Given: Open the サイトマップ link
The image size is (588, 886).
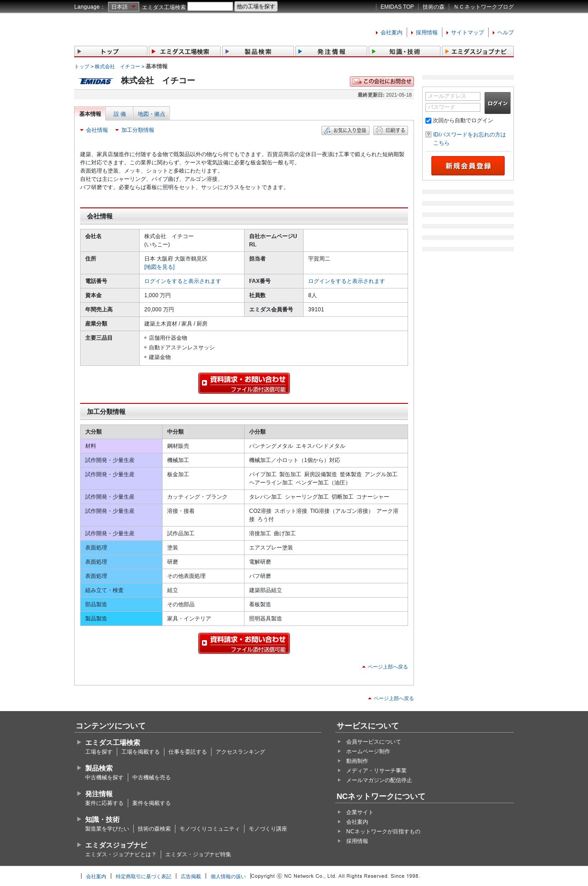Looking at the screenshot, I should pos(468,33).
